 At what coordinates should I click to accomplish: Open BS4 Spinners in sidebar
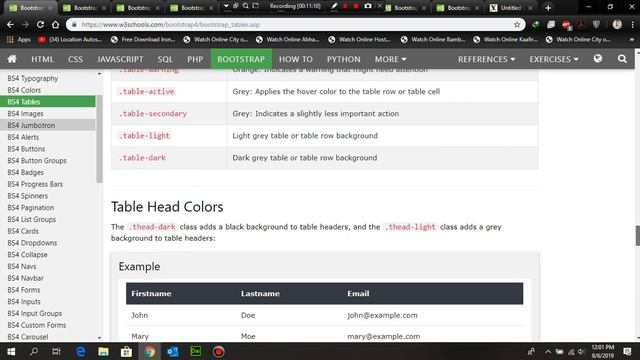click(28, 196)
